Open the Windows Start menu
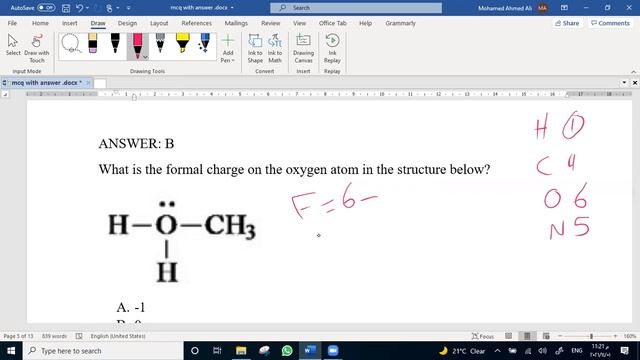This screenshot has width=640, height=360. pyautogui.click(x=11, y=351)
